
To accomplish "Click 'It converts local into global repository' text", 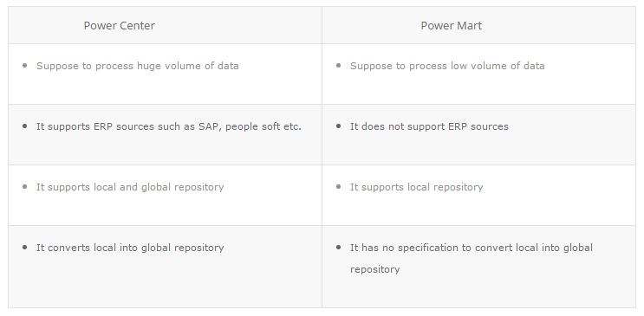I will pos(130,248).
